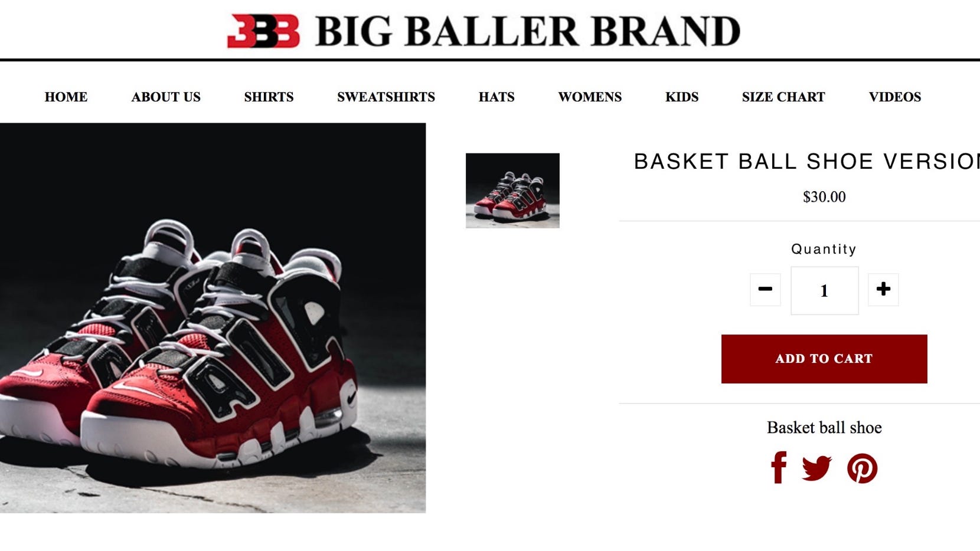Click the BBB logo emblem
The width and height of the screenshot is (980, 551).
coord(263,31)
